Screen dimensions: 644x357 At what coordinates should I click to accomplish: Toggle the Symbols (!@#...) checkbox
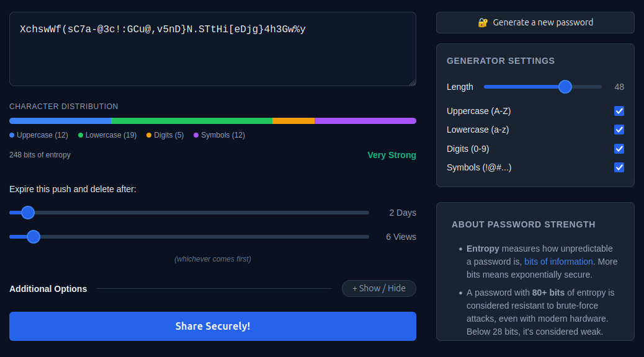tap(619, 167)
